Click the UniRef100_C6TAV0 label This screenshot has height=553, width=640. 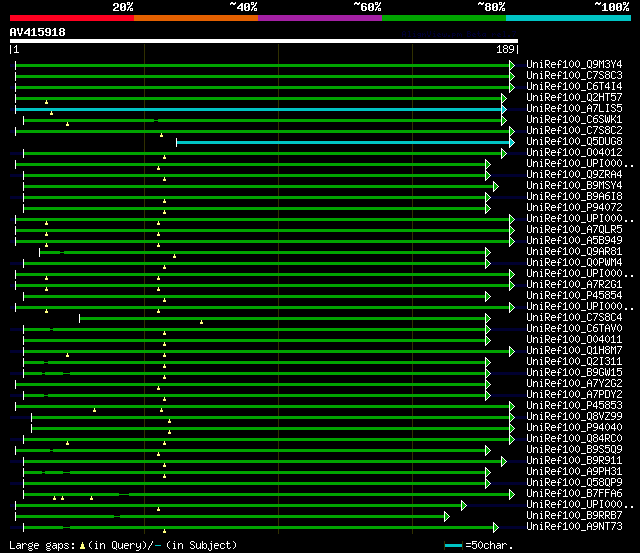pos(574,329)
